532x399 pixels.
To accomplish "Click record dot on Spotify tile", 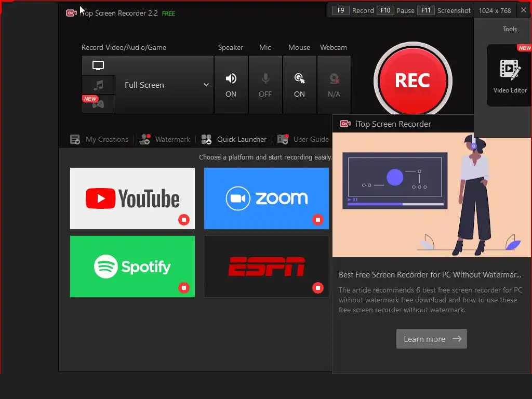I will click(184, 288).
